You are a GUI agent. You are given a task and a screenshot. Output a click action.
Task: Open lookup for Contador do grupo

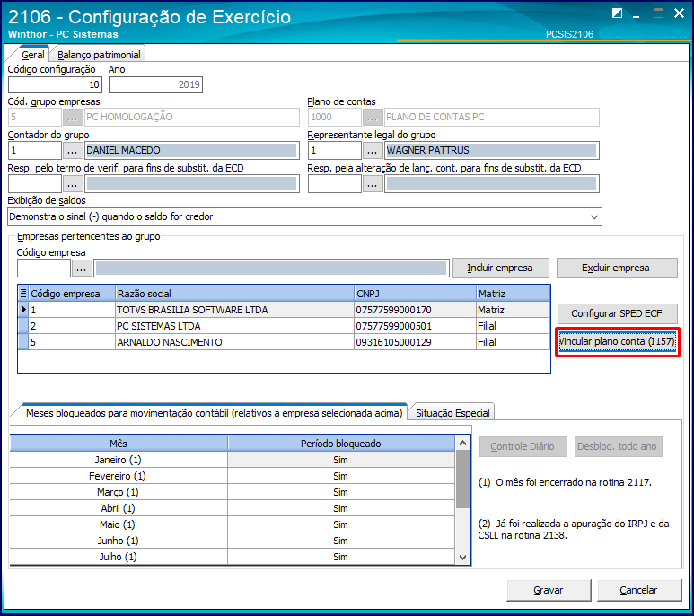click(x=73, y=151)
